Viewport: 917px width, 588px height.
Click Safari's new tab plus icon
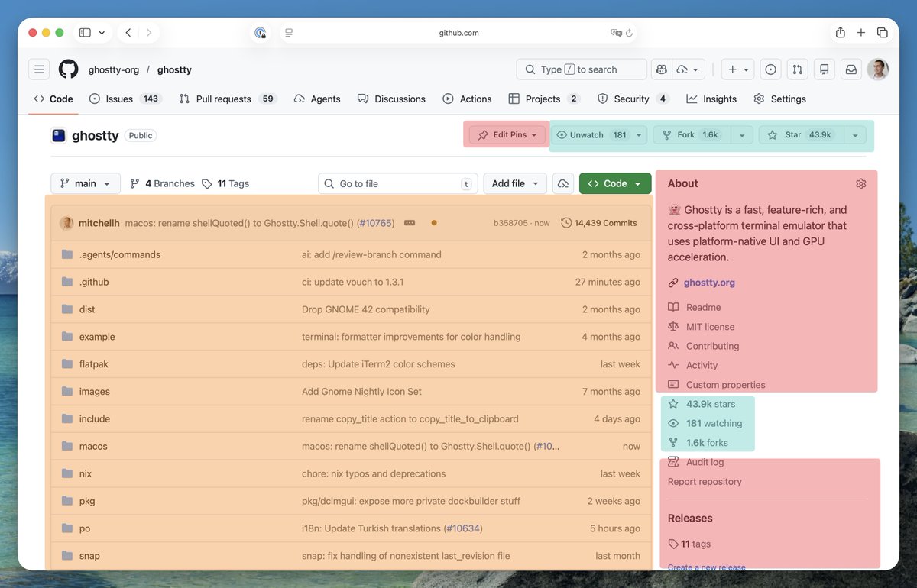tap(861, 32)
